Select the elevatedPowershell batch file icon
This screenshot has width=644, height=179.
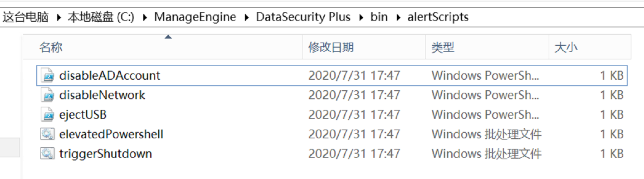click(48, 134)
